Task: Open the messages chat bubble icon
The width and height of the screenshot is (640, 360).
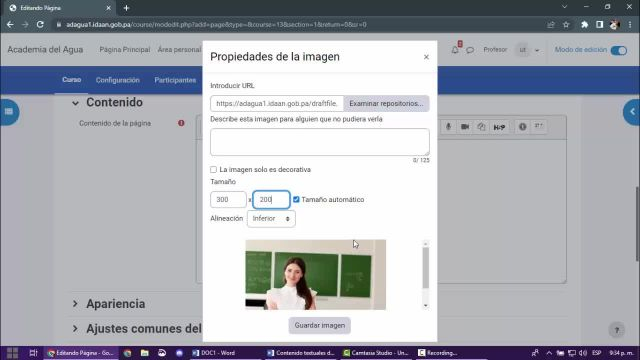Action: [470, 50]
